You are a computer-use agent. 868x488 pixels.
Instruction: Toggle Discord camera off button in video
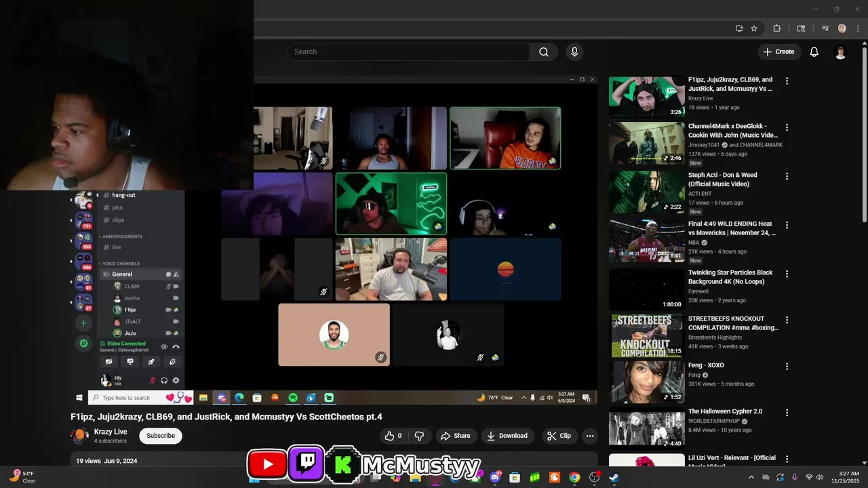(108, 361)
